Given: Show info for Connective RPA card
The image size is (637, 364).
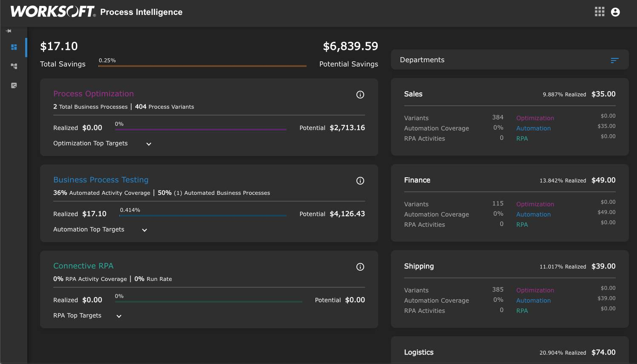Looking at the screenshot, I should click(x=360, y=267).
